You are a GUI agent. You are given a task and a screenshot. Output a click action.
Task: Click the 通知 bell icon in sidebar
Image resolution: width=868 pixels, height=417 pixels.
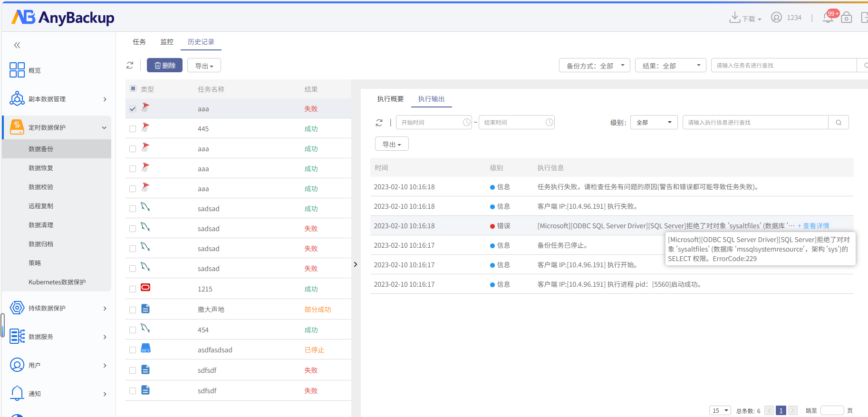click(x=17, y=393)
